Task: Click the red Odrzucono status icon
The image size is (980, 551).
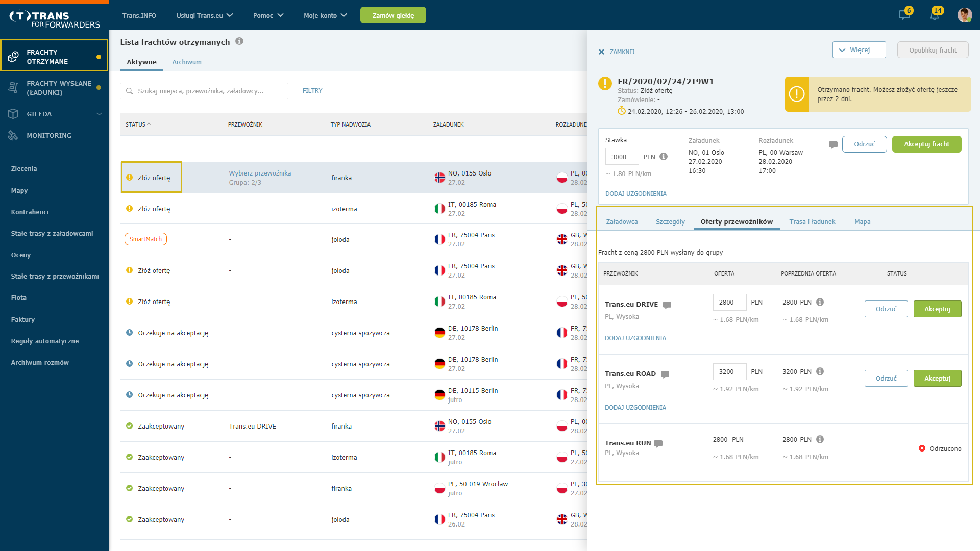Action: coord(922,448)
